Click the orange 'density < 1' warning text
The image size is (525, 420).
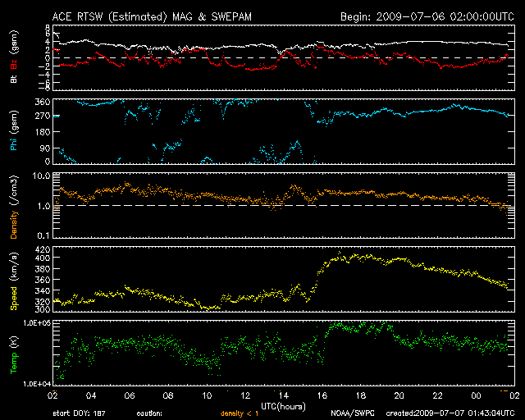[x=240, y=413]
